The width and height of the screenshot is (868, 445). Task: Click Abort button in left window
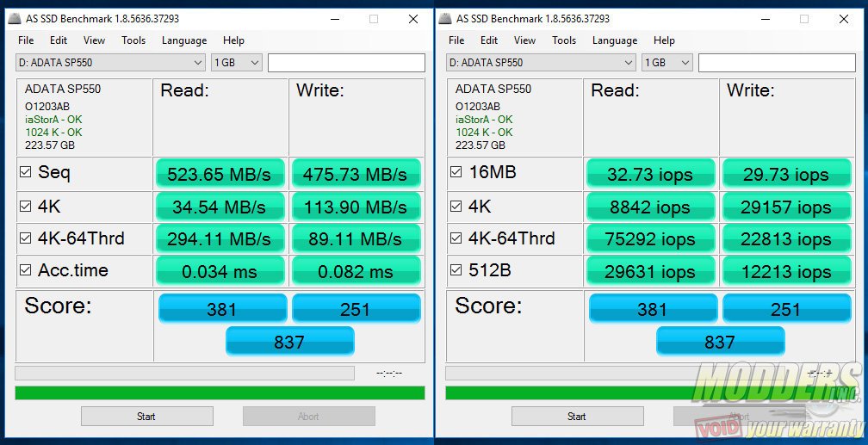tap(309, 417)
